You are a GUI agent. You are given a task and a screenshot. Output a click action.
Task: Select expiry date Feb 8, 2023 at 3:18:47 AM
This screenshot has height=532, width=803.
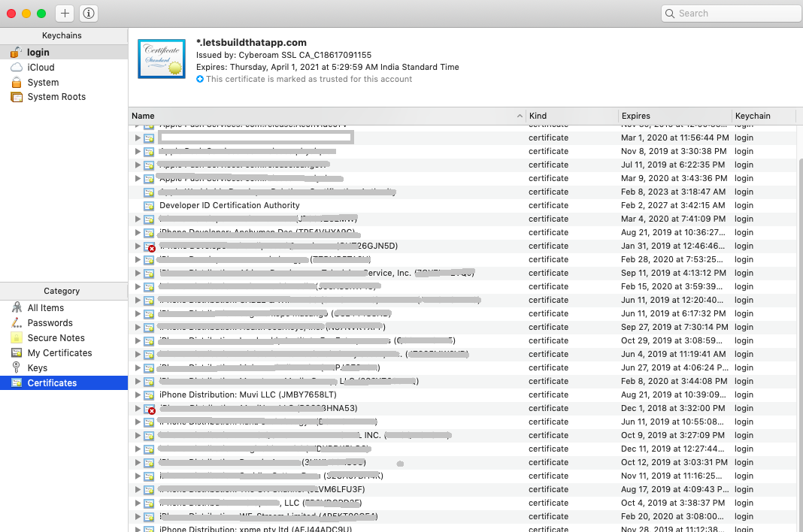(x=673, y=192)
